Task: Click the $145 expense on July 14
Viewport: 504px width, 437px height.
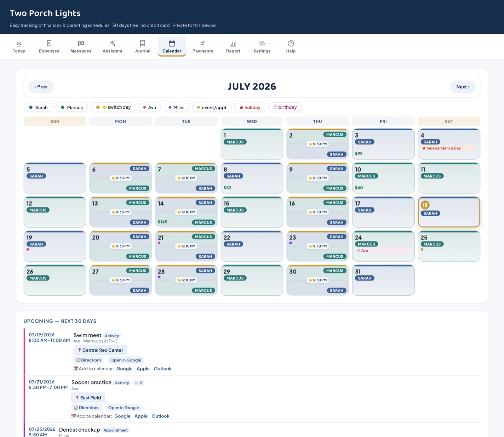Action: 163,222
